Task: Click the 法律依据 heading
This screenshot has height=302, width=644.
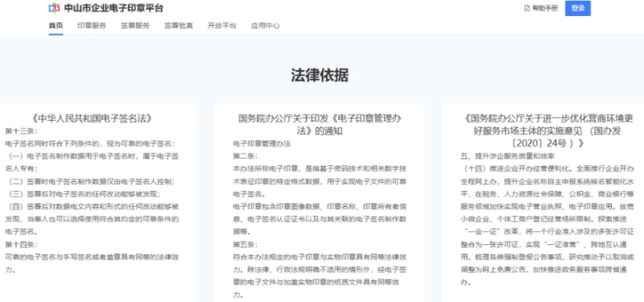Action: [320, 75]
